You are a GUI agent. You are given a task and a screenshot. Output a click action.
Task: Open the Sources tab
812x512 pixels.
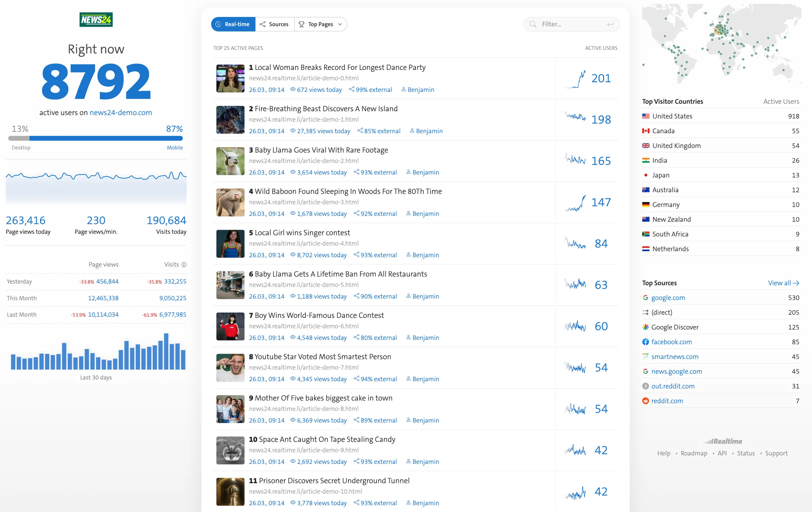click(275, 24)
